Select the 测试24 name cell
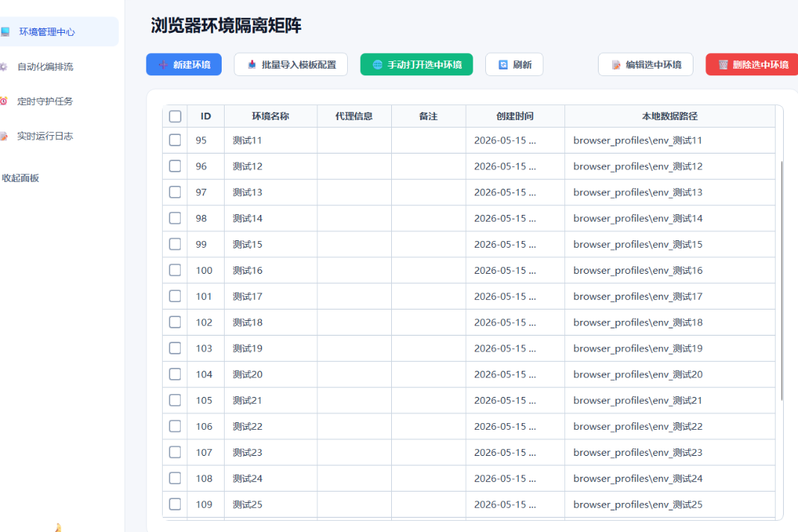This screenshot has width=798, height=532. (271, 478)
